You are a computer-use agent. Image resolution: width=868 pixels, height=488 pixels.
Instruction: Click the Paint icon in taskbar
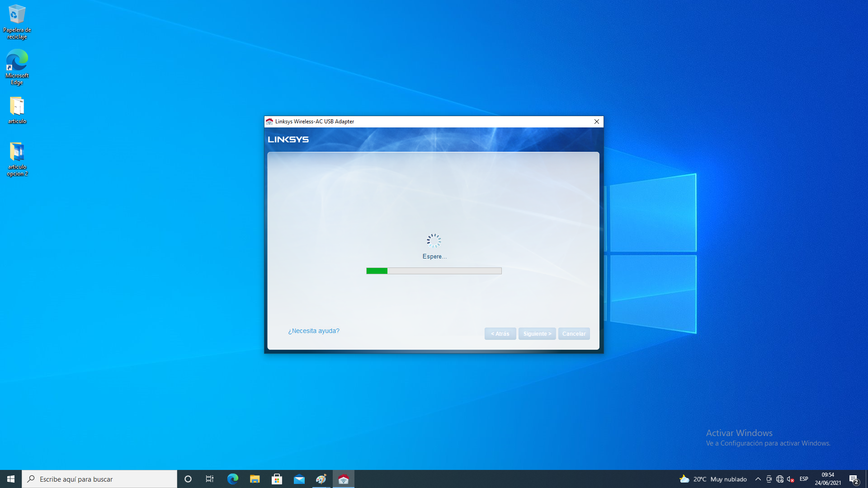pyautogui.click(x=321, y=479)
